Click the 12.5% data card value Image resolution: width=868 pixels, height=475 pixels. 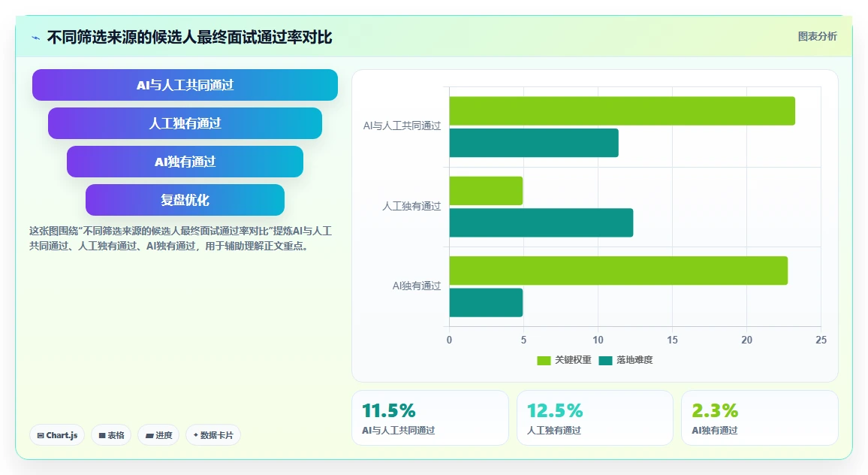click(x=555, y=410)
